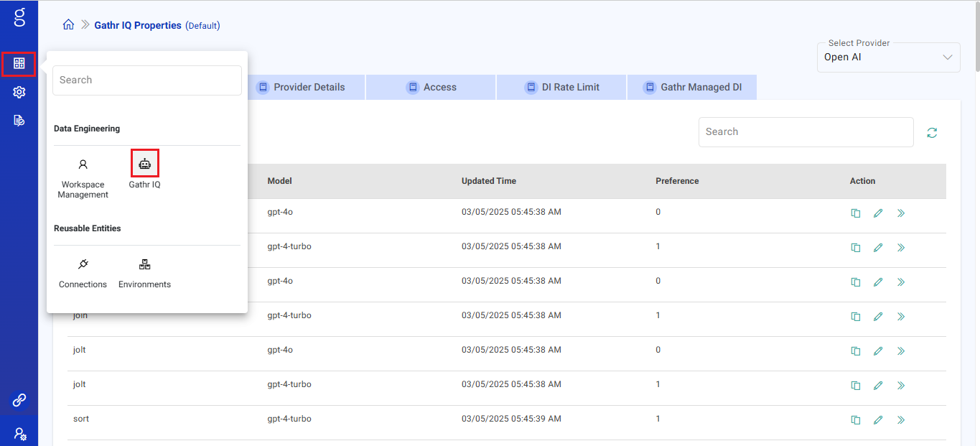Viewport: 980px width, 446px height.
Task: Select the Gathr IQ robot icon
Action: [144, 164]
